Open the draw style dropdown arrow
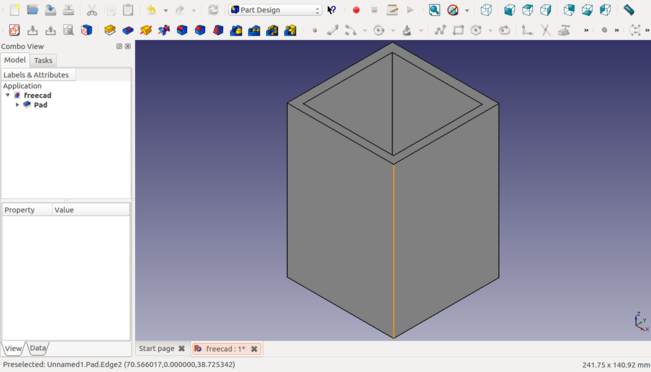The width and height of the screenshot is (651, 372). pos(467,10)
